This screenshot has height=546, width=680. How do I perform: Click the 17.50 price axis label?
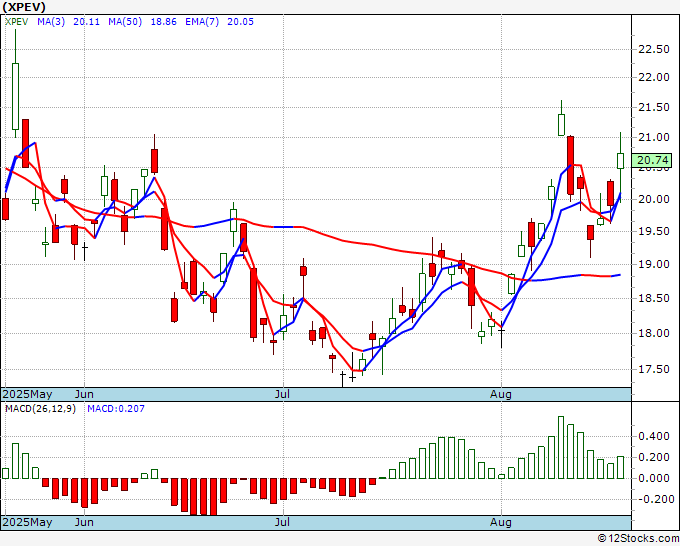(654, 369)
